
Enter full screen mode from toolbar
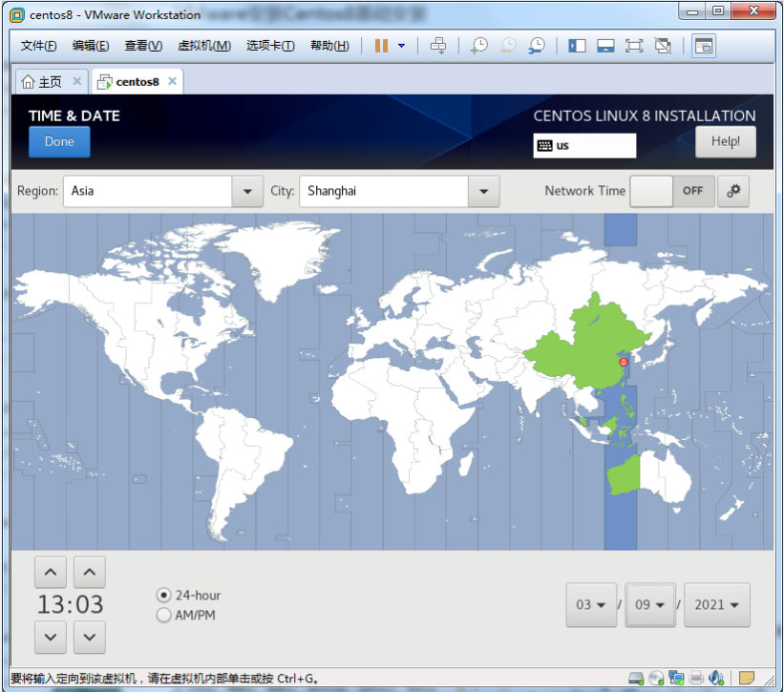pyautogui.click(x=634, y=46)
